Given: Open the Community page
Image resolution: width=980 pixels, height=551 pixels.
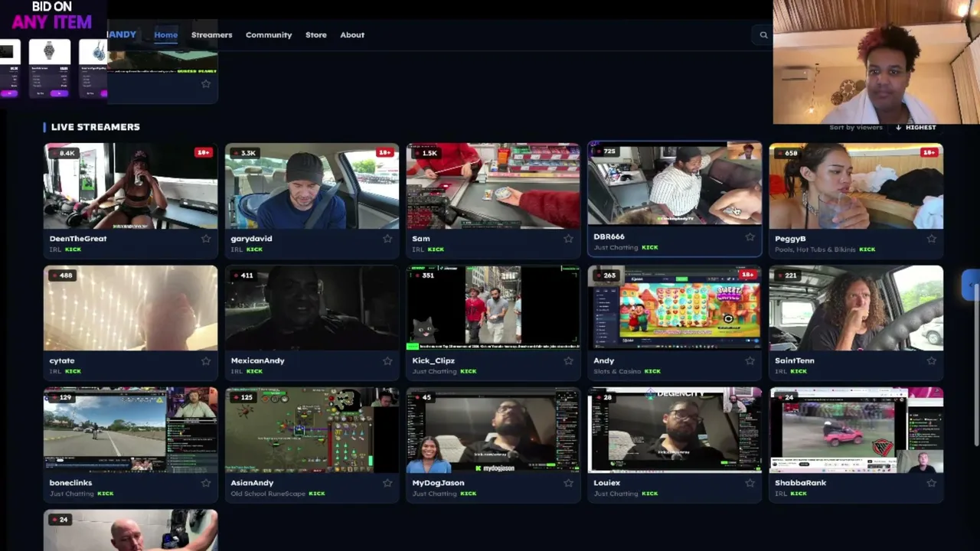Looking at the screenshot, I should click(269, 34).
